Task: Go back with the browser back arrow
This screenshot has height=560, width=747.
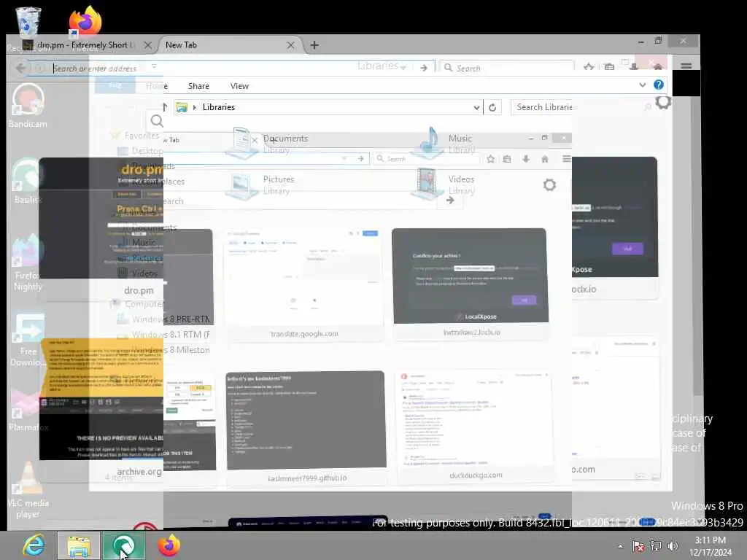Action: tap(20, 68)
